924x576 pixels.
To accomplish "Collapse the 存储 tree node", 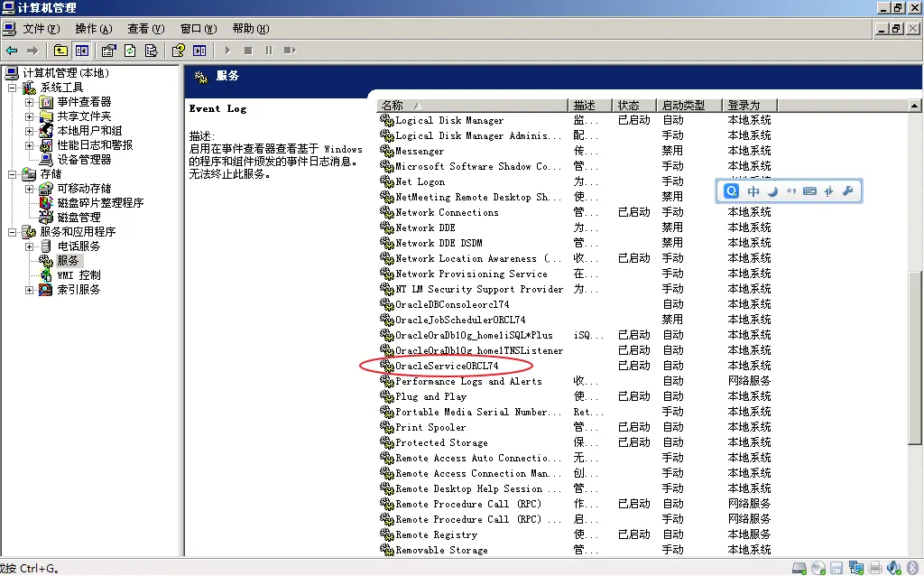I will click(12, 174).
